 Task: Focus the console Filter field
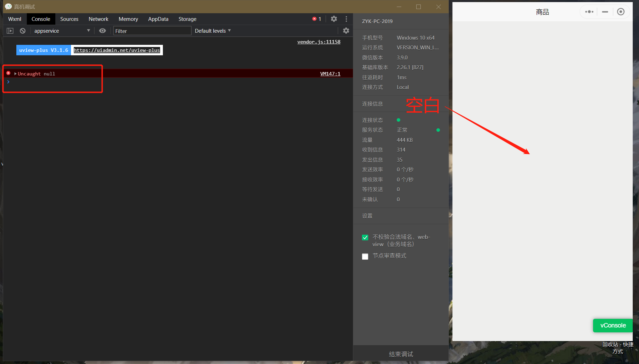click(152, 31)
